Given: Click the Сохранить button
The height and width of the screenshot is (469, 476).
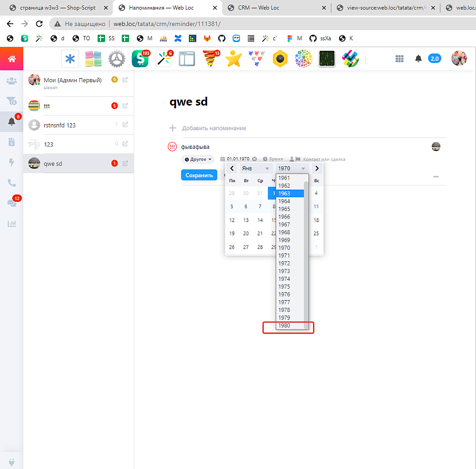Looking at the screenshot, I should (x=199, y=175).
